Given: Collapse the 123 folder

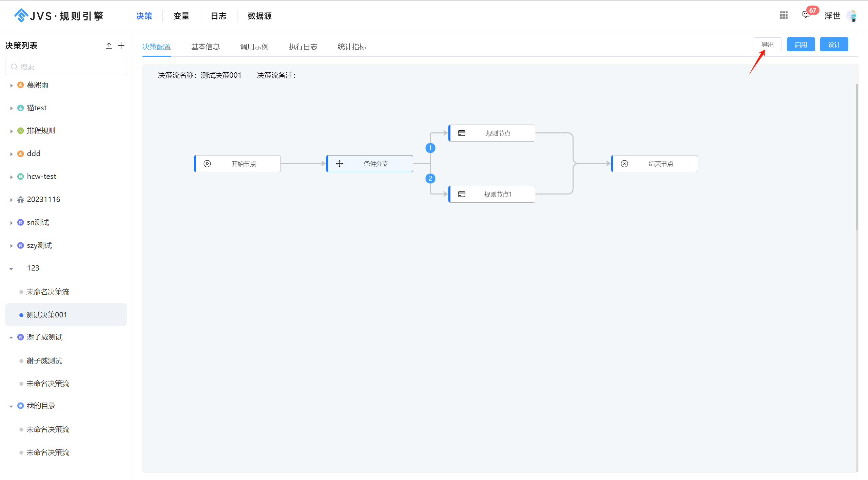Looking at the screenshot, I should 11,269.
